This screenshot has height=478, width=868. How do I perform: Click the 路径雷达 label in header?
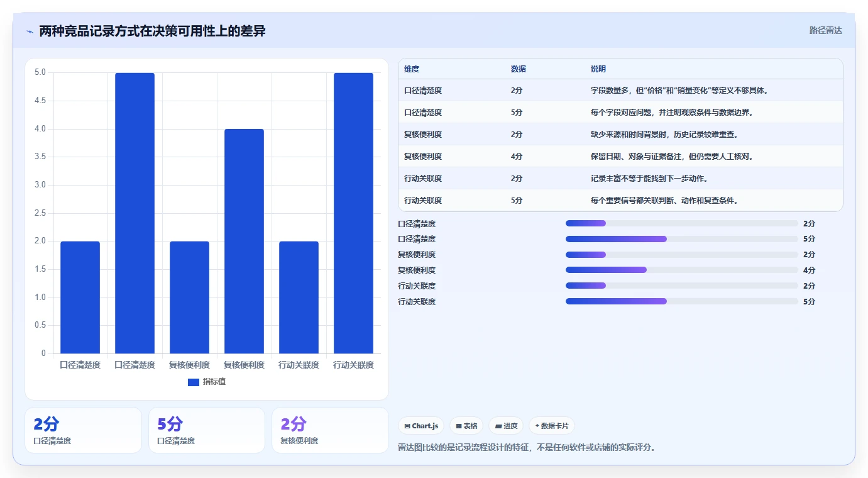[x=825, y=30]
